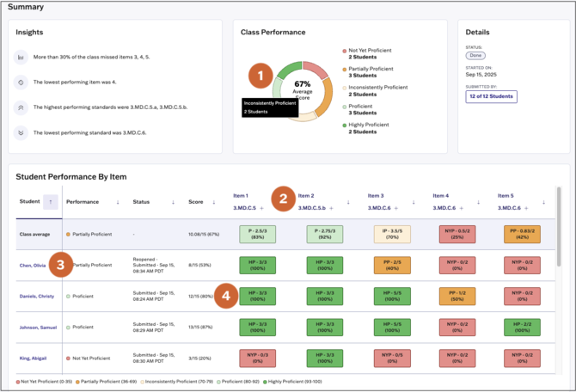Viewport: 576px width, 392px height.
Task: Sort the Performance column
Action: (118, 202)
